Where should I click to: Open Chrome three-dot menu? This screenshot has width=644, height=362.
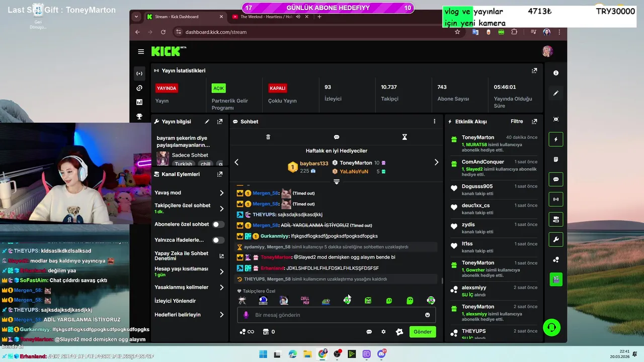click(559, 32)
